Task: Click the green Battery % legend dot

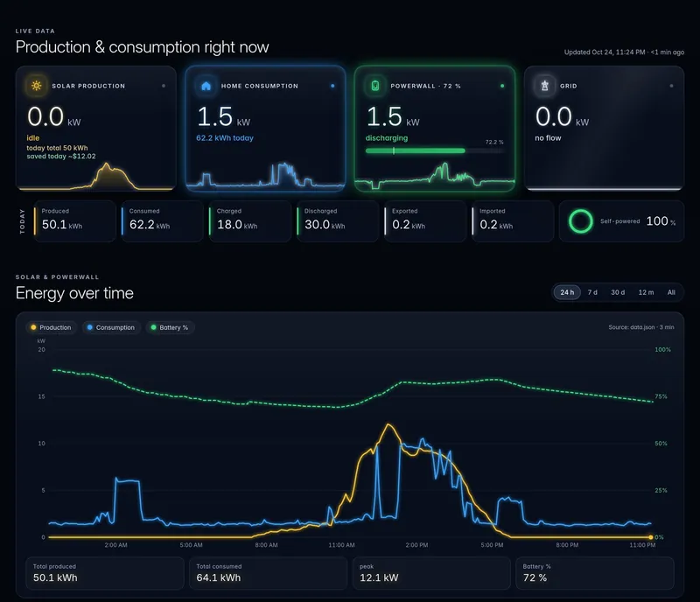Action: click(154, 327)
